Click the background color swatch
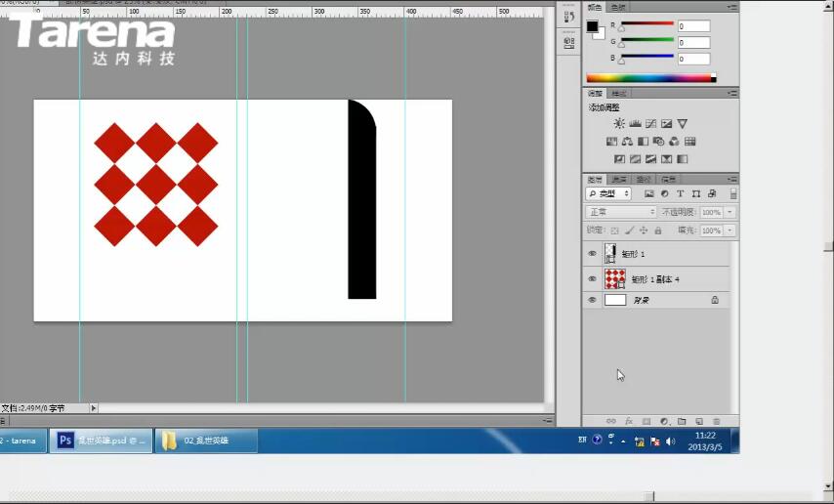 coord(600,34)
